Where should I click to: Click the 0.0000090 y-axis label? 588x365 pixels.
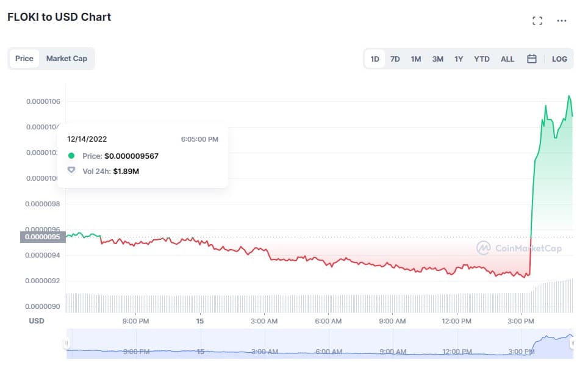point(42,306)
